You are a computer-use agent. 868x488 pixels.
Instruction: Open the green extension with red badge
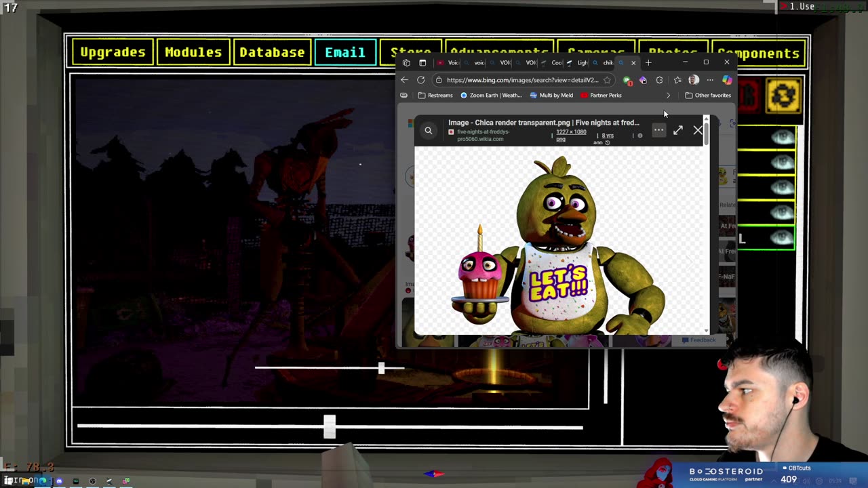627,81
